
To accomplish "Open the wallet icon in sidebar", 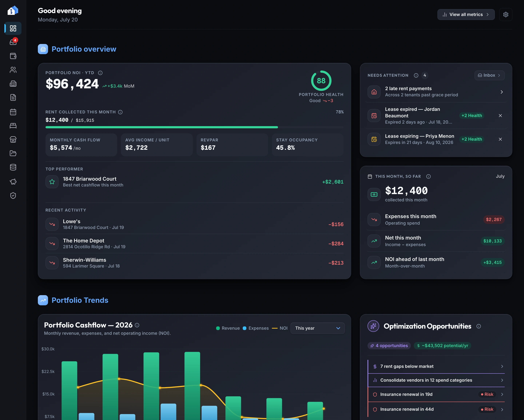I will [13, 56].
